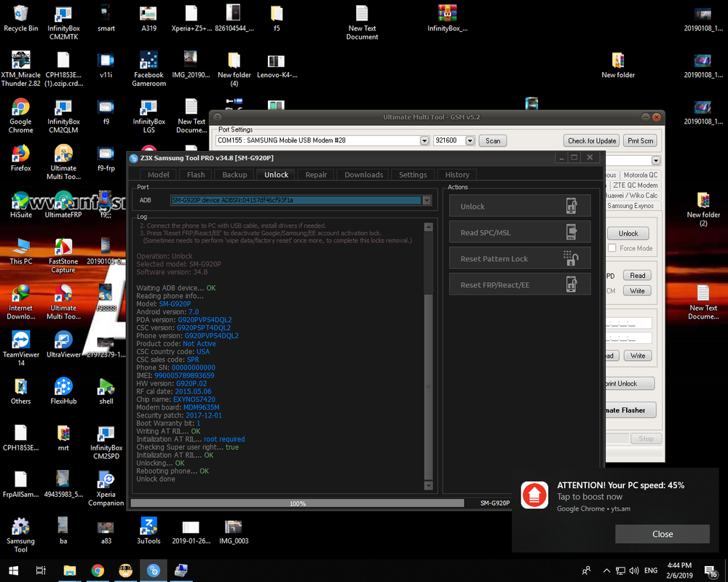728x582 pixels.
Task: Select Samsung Exynos tab
Action: coord(630,206)
